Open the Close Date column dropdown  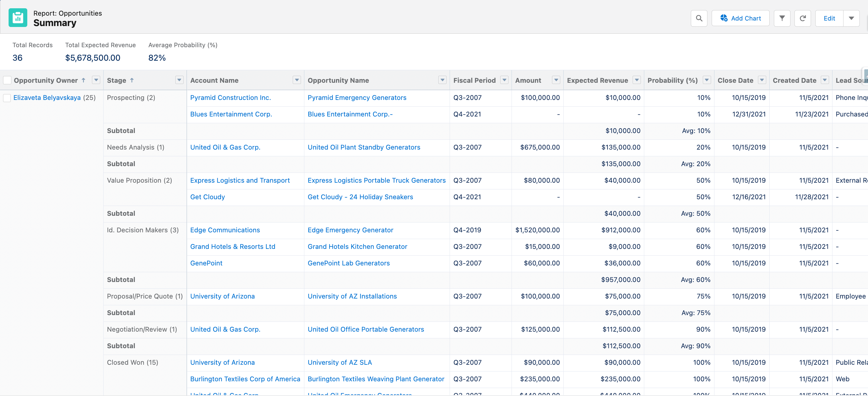click(762, 80)
